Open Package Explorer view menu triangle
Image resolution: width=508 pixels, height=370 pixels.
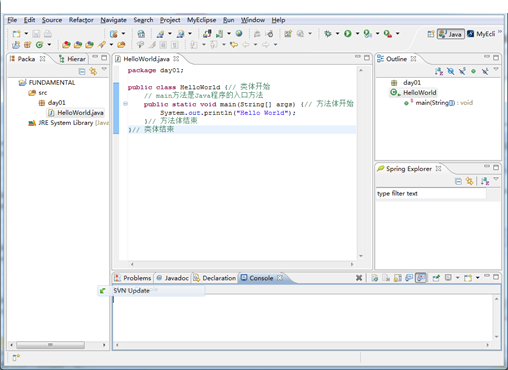pyautogui.click(x=104, y=69)
